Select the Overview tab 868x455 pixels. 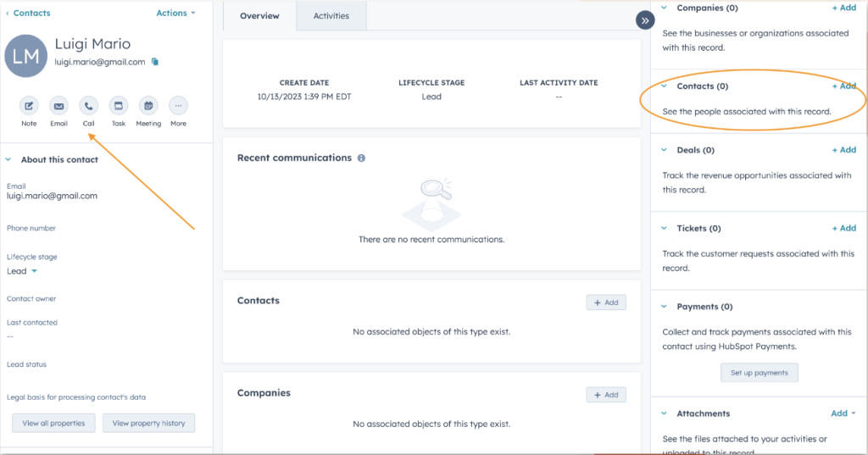tap(259, 16)
